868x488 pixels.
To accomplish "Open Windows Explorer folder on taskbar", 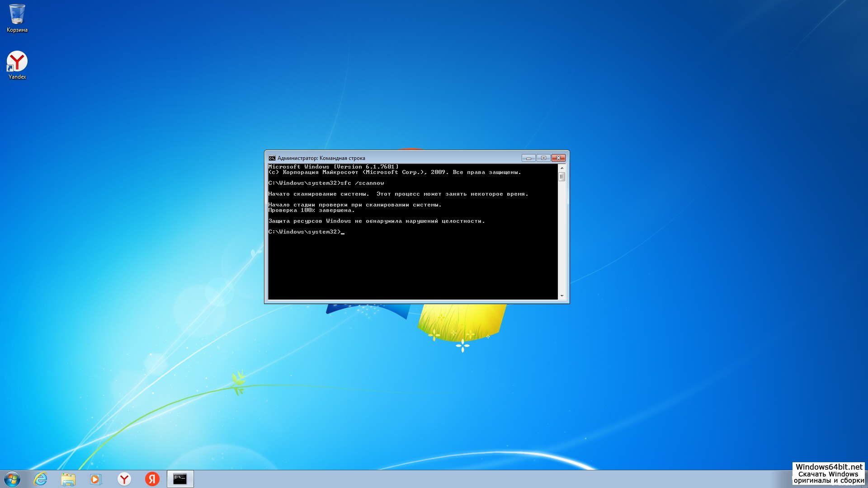I will pyautogui.click(x=68, y=479).
